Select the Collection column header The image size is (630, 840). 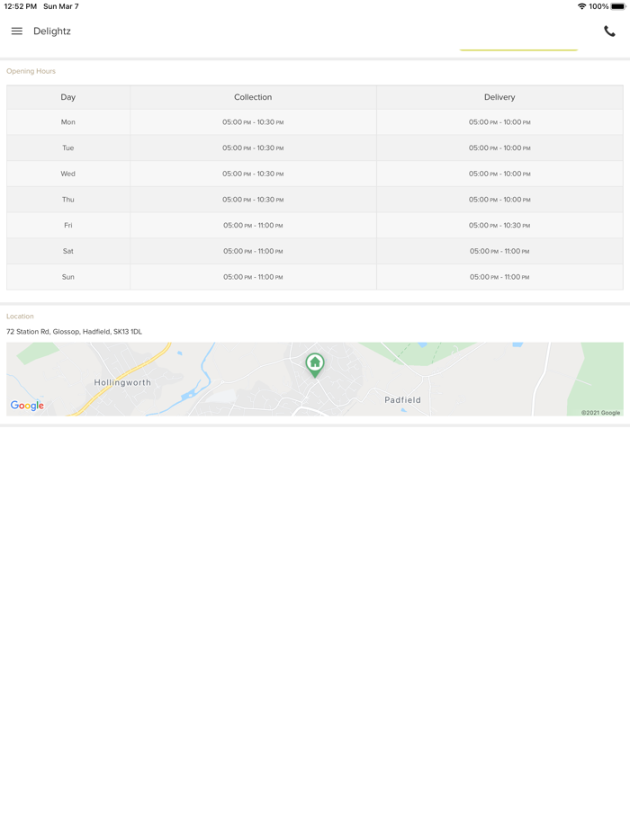coord(253,97)
